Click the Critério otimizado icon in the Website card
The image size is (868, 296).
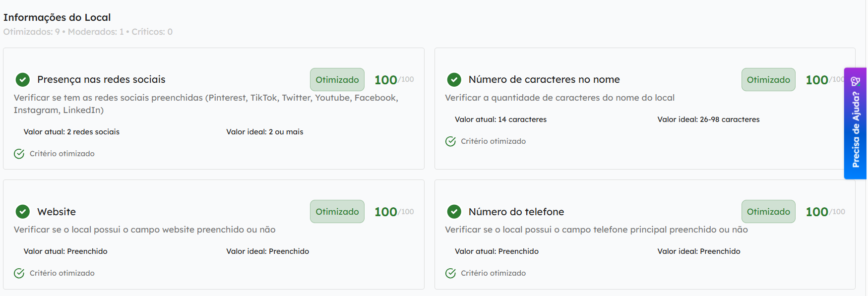[19, 273]
